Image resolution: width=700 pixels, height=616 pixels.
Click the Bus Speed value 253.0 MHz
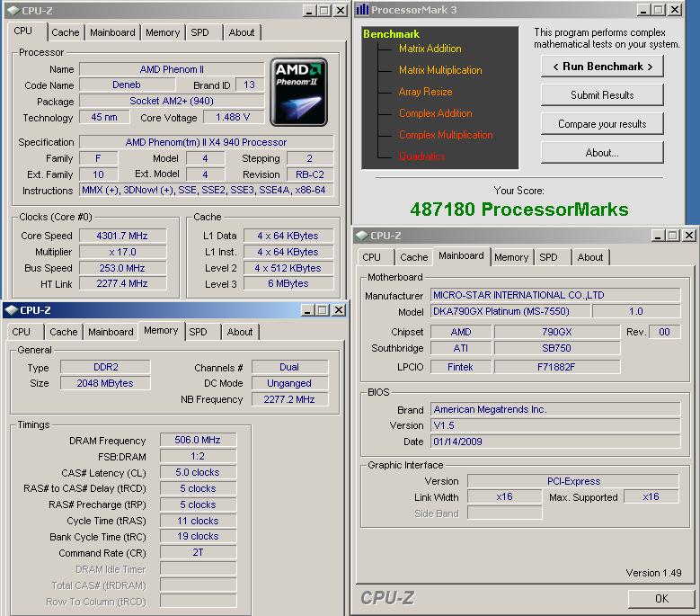tap(123, 268)
